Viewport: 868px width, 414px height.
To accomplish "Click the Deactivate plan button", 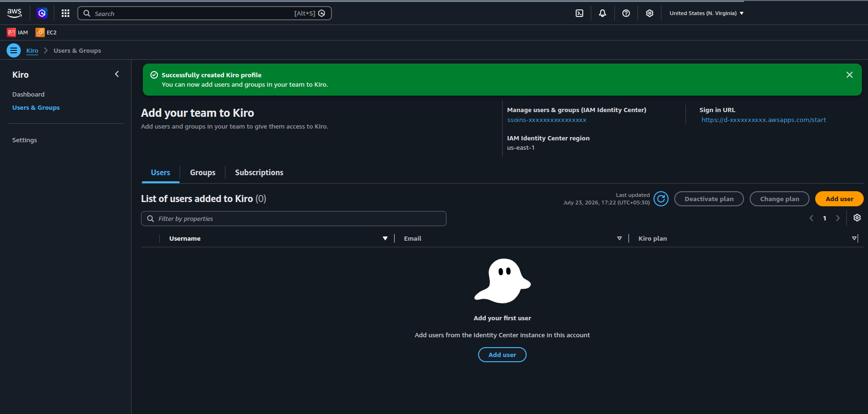I will point(709,199).
